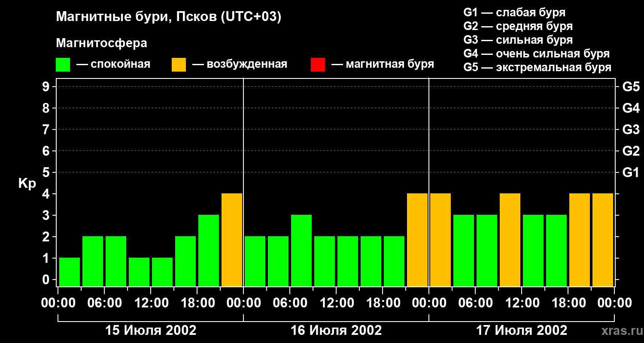Click the '— спокойная' legend label
Screen dimensions: 644x343
(x=113, y=64)
